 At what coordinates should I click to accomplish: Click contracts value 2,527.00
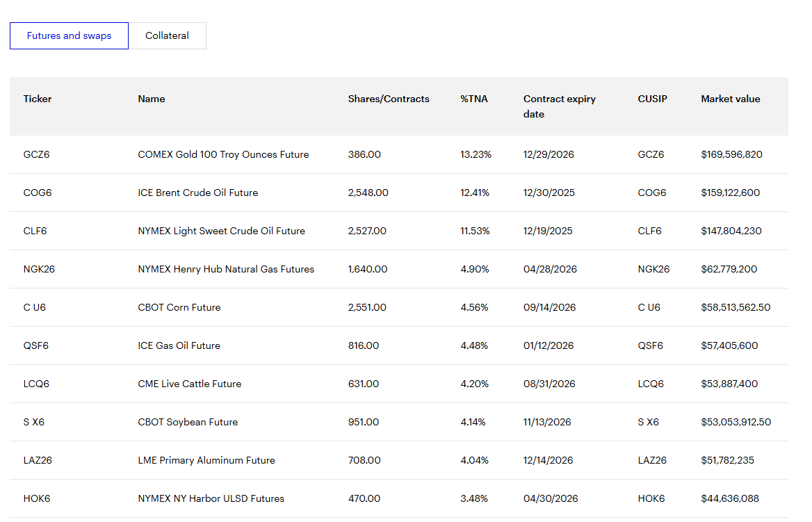(x=367, y=231)
